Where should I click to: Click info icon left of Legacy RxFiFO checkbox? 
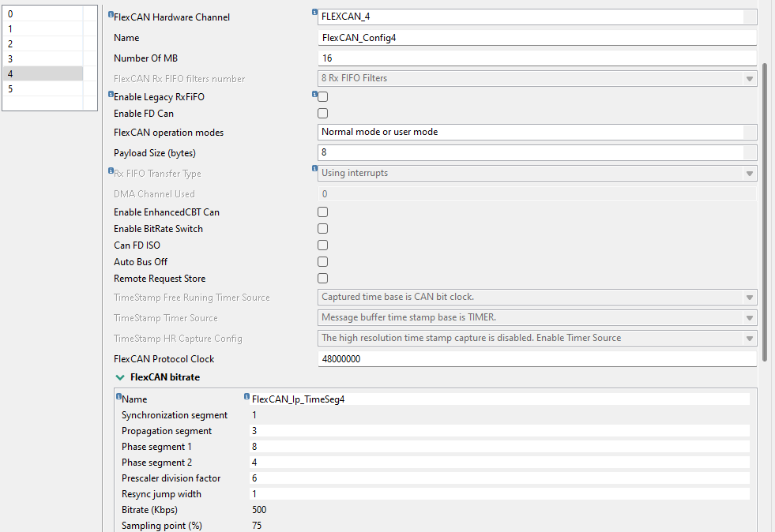(x=315, y=94)
